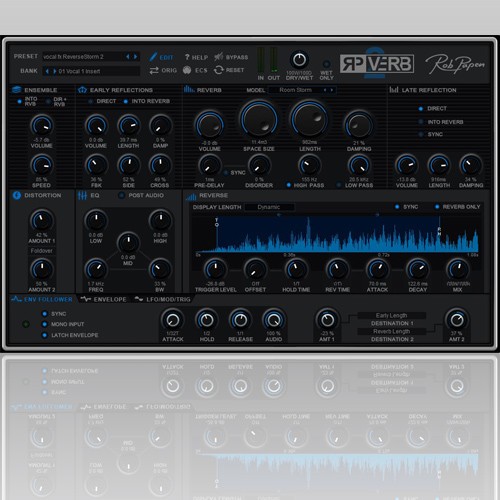This screenshot has height=500, width=500.
Task: Open Destination 2 Reverb Length menu
Action: (x=391, y=331)
